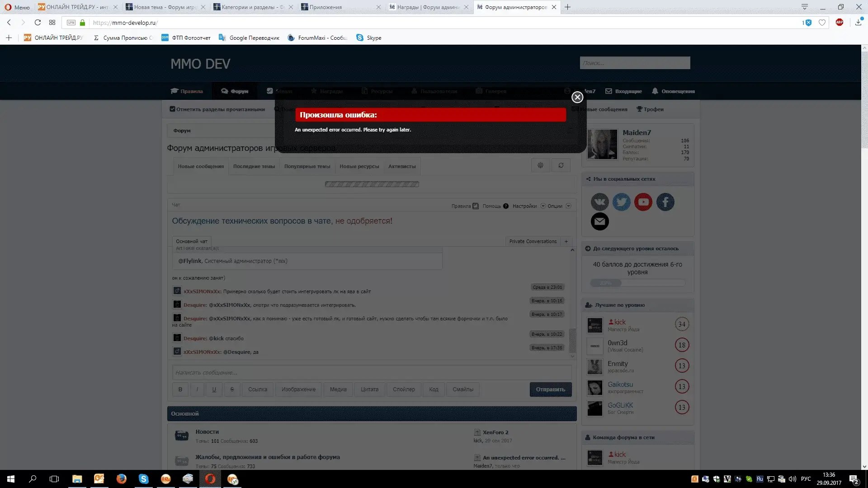This screenshot has height=488, width=868.
Task: Expand the chat Настройки dropdown
Action: click(x=543, y=206)
